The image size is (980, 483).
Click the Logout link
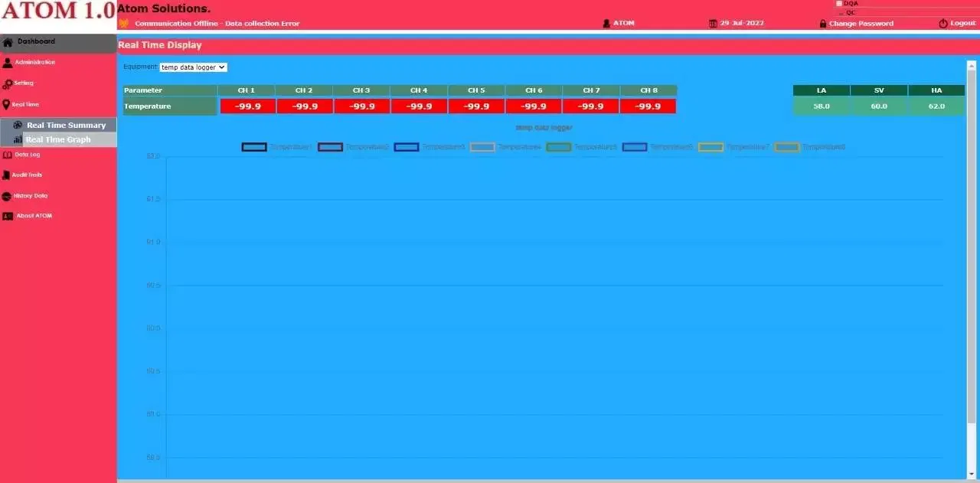(962, 24)
